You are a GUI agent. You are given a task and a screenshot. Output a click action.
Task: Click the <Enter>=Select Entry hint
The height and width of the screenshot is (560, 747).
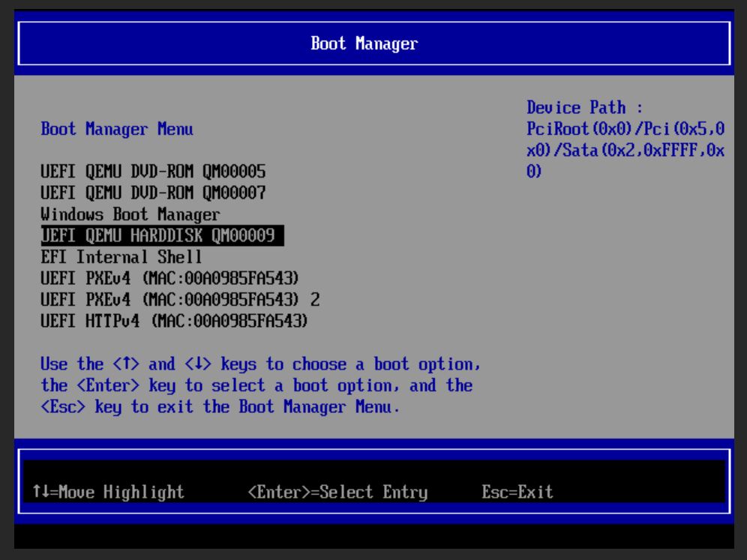pos(337,492)
